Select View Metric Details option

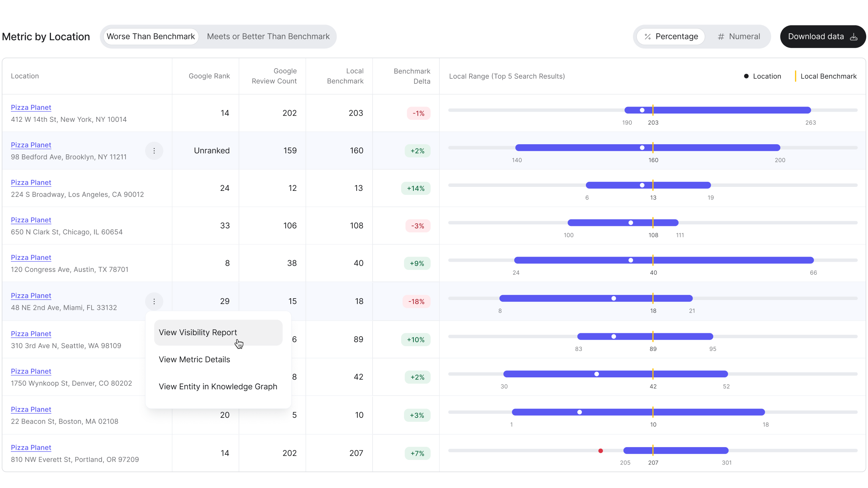point(195,359)
